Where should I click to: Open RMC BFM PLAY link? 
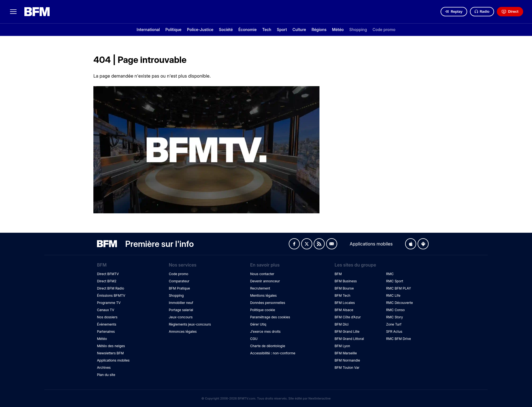398,288
